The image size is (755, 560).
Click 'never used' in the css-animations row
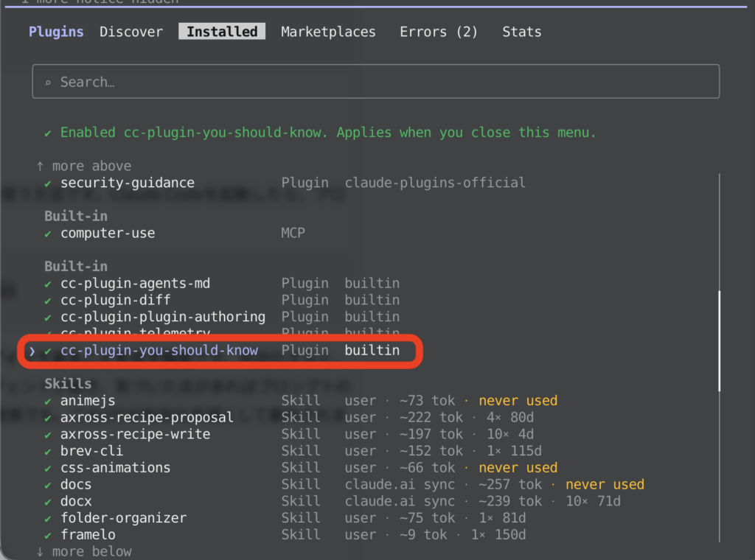518,468
